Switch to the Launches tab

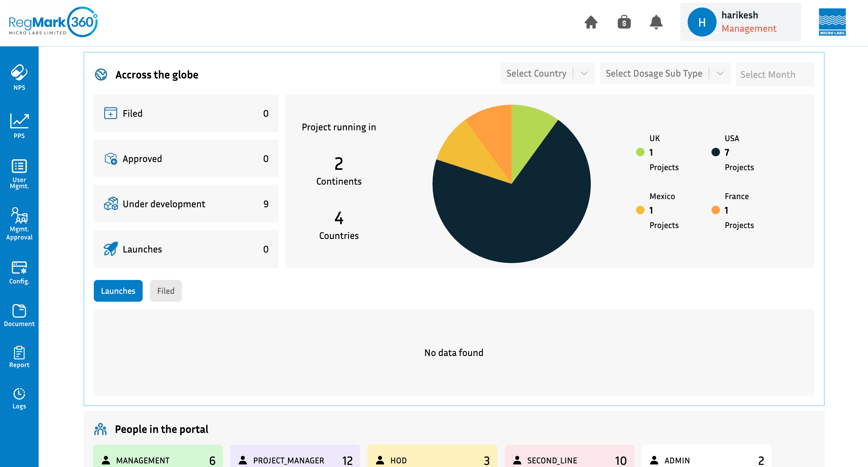point(118,291)
